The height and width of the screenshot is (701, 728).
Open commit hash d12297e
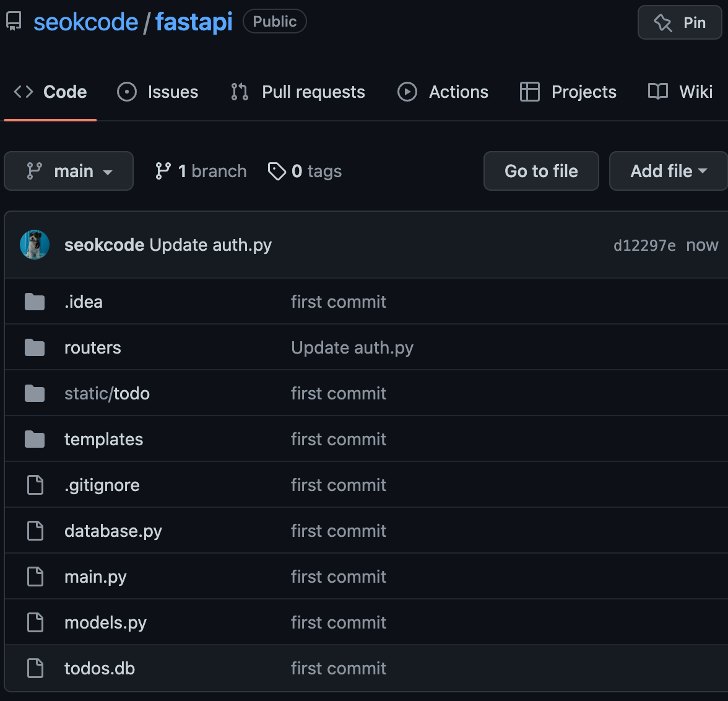[x=644, y=245]
